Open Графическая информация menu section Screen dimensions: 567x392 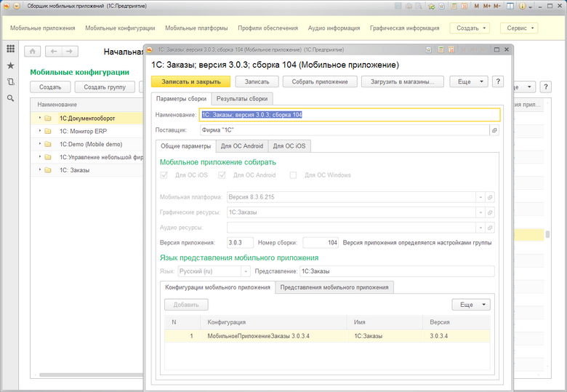coord(405,28)
